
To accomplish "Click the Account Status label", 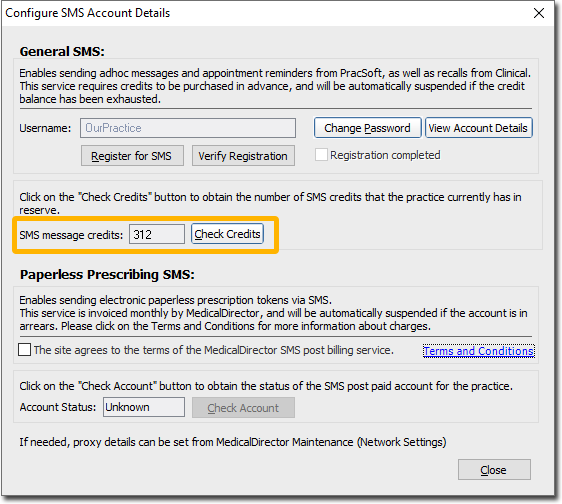I will (x=58, y=407).
